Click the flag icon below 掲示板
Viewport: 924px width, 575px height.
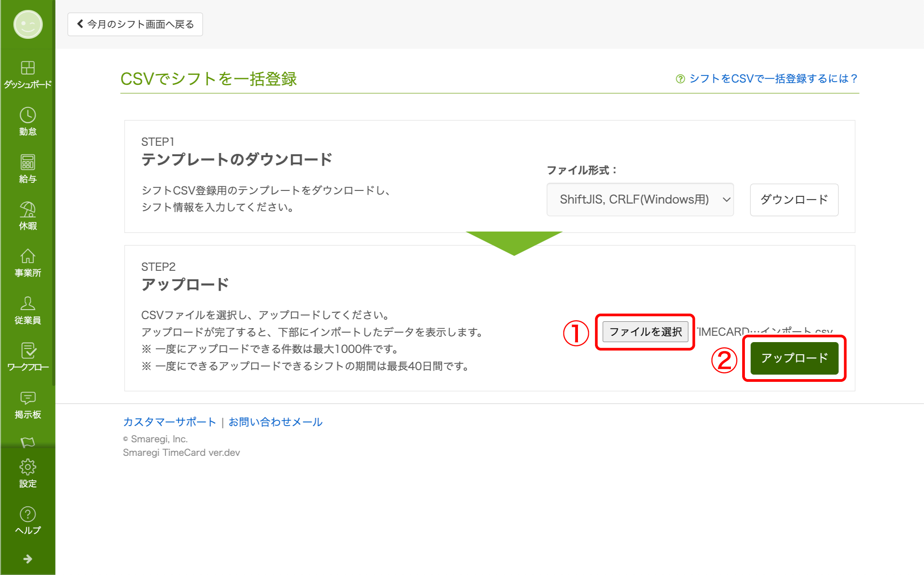click(28, 442)
